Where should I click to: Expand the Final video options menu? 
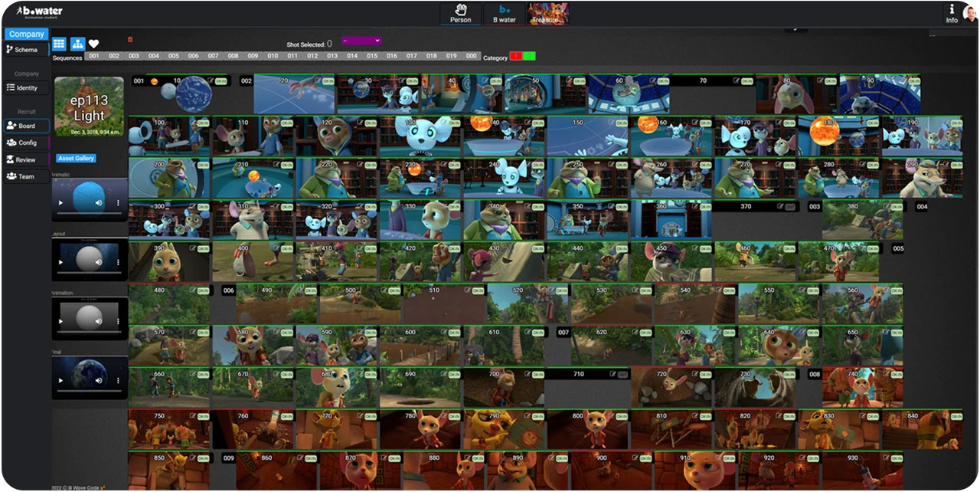118,381
